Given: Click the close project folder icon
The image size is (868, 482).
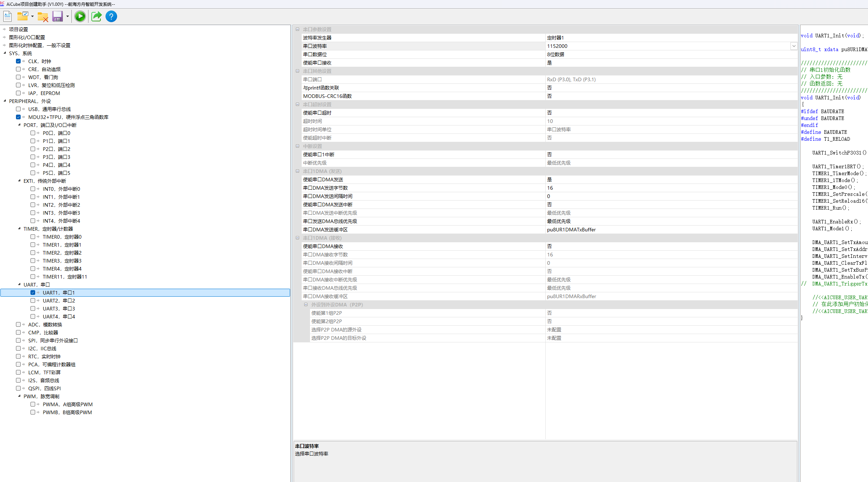Looking at the screenshot, I should click(x=43, y=17).
